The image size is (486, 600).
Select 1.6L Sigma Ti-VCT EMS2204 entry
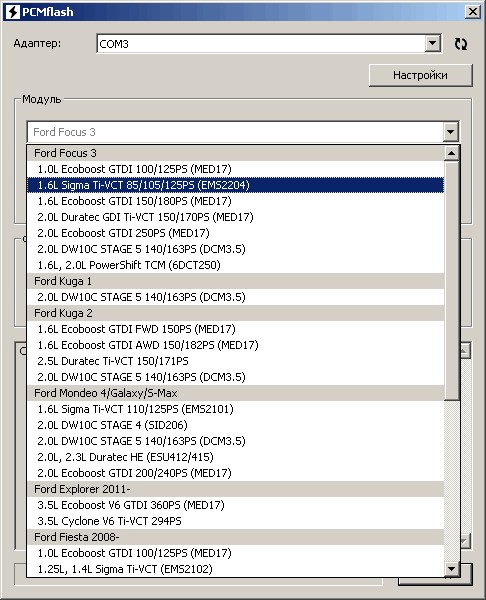coord(235,185)
